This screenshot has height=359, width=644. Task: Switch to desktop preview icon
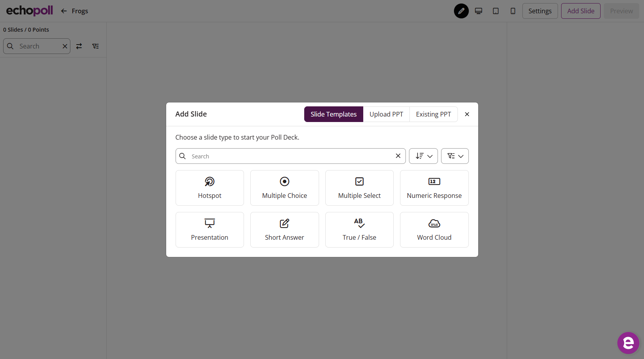tap(478, 11)
